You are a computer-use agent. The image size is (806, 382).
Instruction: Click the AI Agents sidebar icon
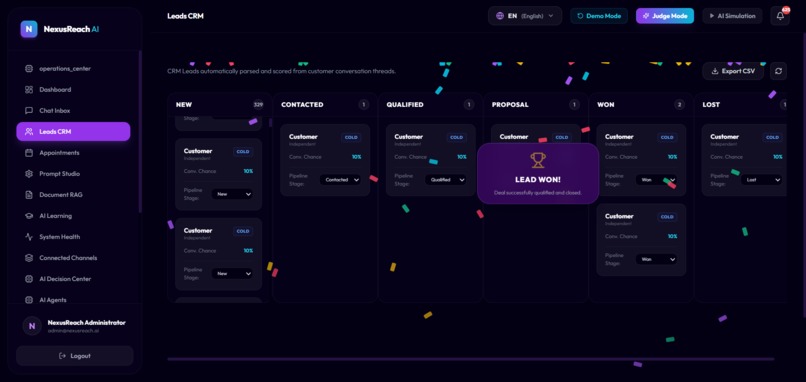(x=29, y=300)
